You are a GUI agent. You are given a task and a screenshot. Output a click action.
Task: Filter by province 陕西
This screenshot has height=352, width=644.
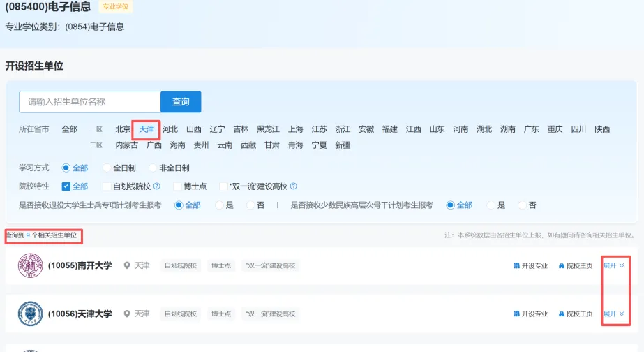(602, 129)
